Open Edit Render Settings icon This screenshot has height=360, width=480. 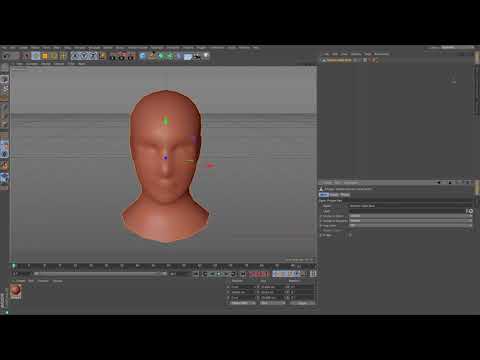131,56
